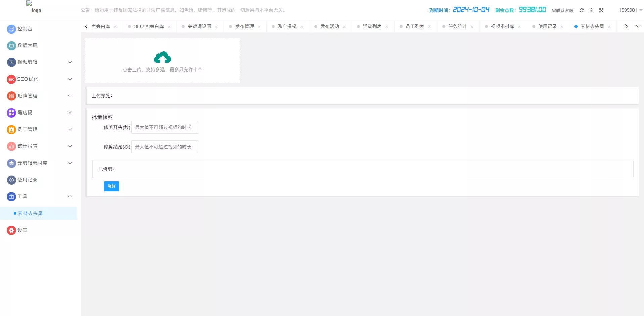Screen dimensions: 644x316
Task: Toggle fullscreen with the expand icon
Action: [601, 10]
